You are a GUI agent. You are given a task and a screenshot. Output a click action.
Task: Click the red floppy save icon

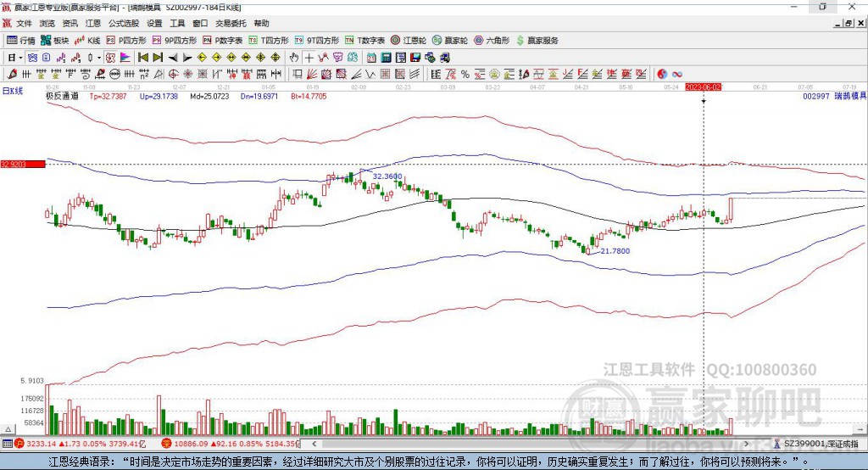pyautogui.click(x=415, y=58)
